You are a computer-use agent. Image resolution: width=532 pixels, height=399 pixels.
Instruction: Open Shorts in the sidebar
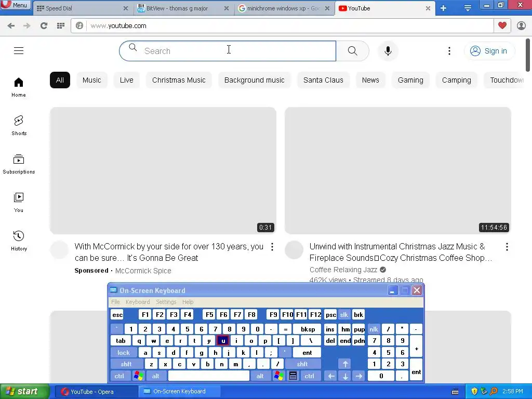click(x=19, y=126)
